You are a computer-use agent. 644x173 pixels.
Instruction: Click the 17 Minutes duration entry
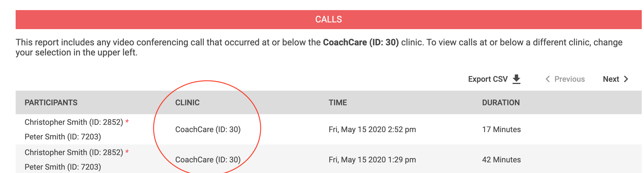point(501,129)
